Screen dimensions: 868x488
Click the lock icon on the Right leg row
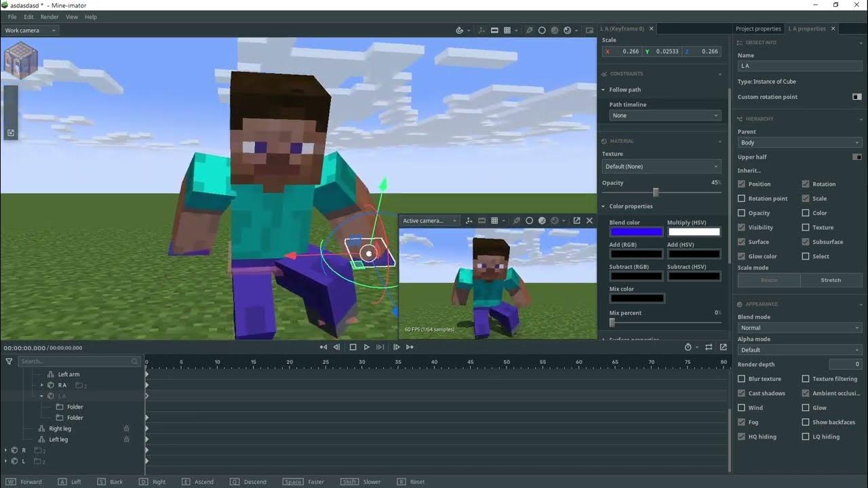126,428
